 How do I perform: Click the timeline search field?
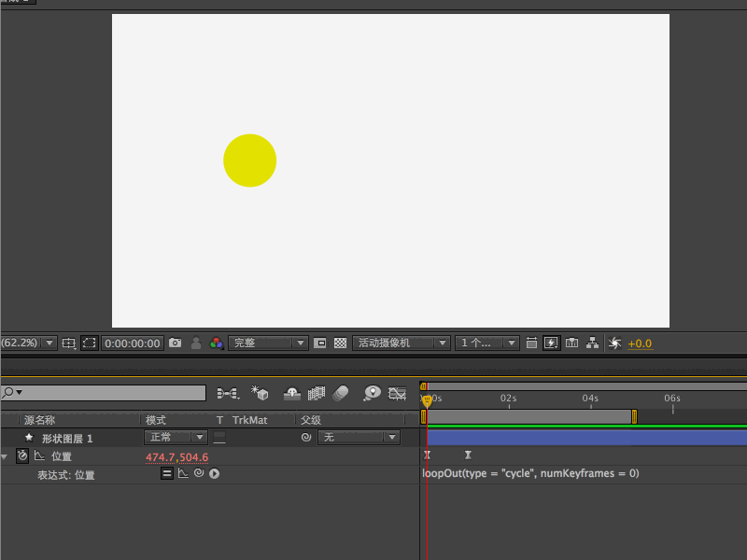tap(104, 393)
